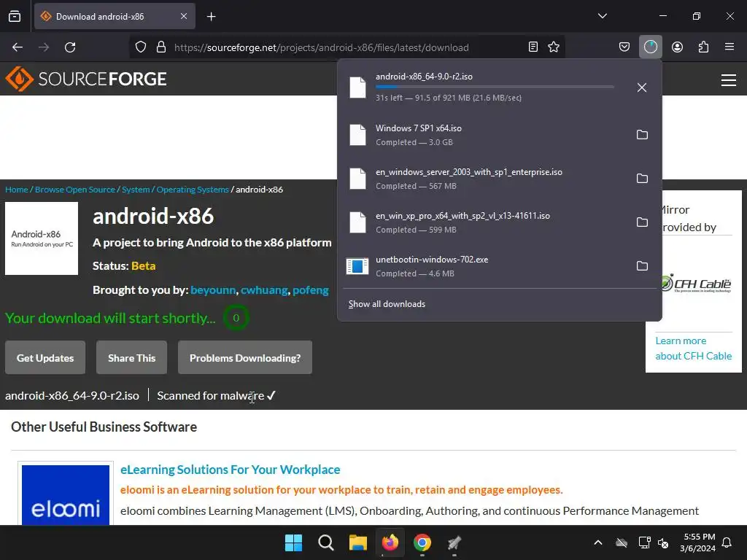Open pofeng's profile link
The width and height of the screenshot is (747, 560).
point(311,290)
